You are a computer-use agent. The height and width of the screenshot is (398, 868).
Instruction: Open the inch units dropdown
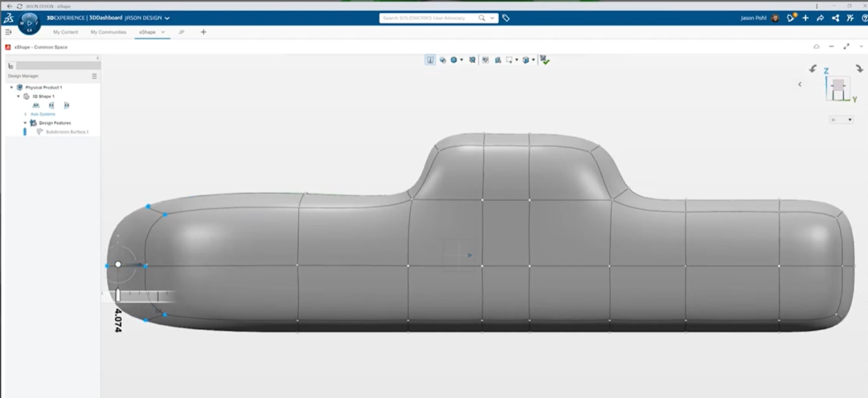841,120
